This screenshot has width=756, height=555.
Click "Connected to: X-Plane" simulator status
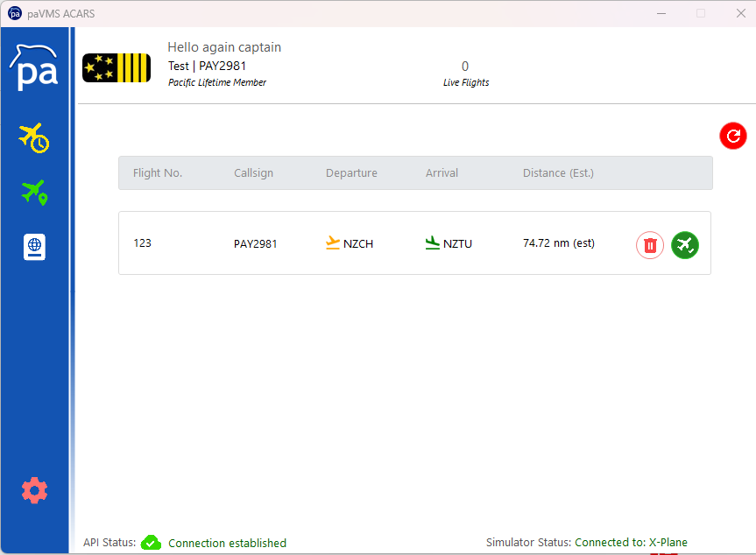631,543
